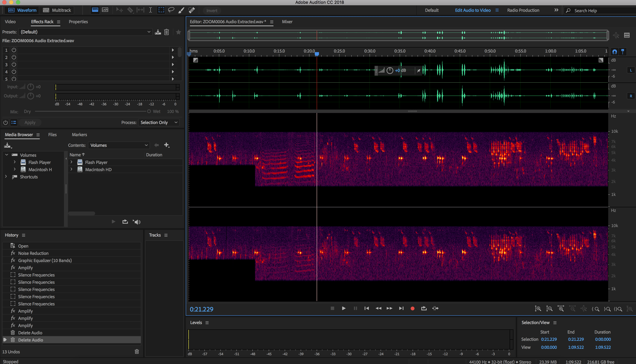Screen dimensions: 636x364
Task: Click the Noise Reduction history entry
Action: pyautogui.click(x=33, y=253)
